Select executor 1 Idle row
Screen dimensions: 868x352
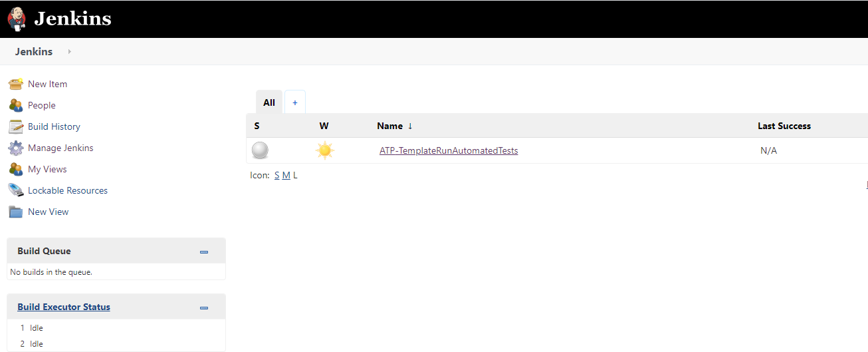pyautogui.click(x=116, y=327)
